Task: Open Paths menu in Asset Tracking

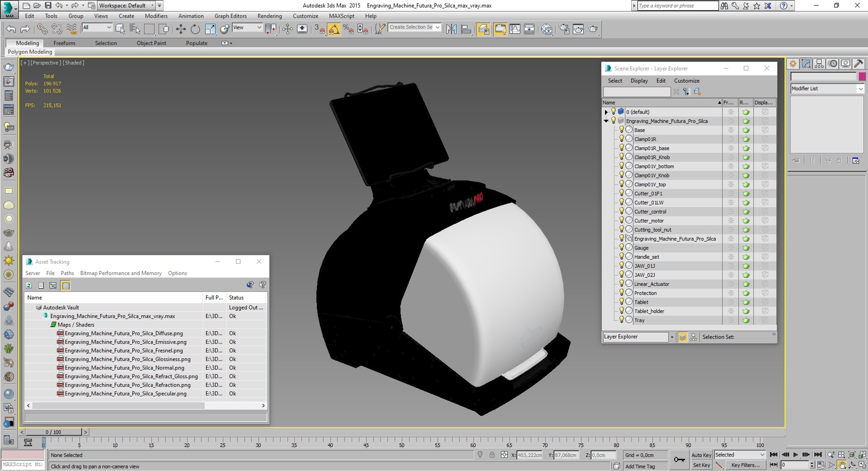Action: coord(67,273)
